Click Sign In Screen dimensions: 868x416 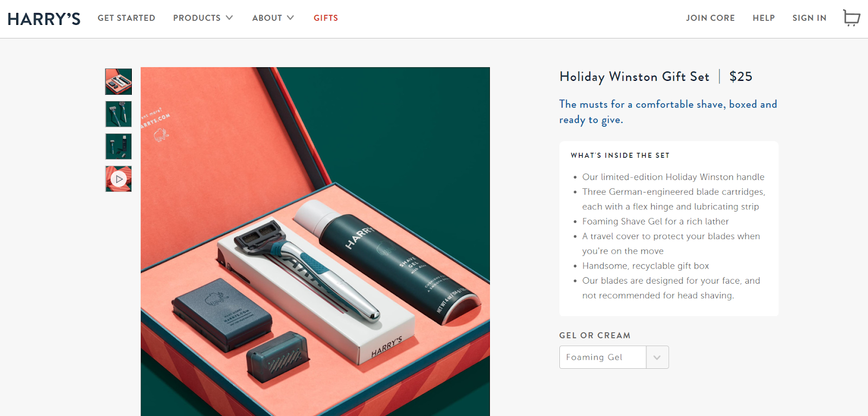[809, 18]
